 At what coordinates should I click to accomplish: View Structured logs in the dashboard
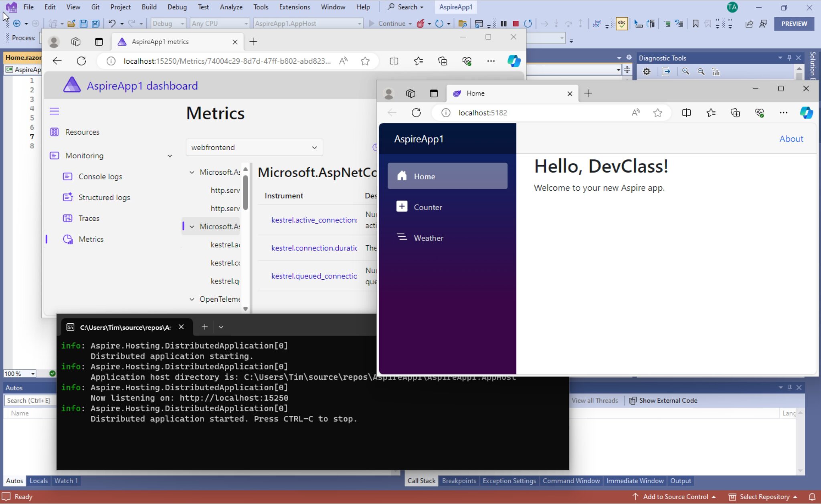(103, 197)
